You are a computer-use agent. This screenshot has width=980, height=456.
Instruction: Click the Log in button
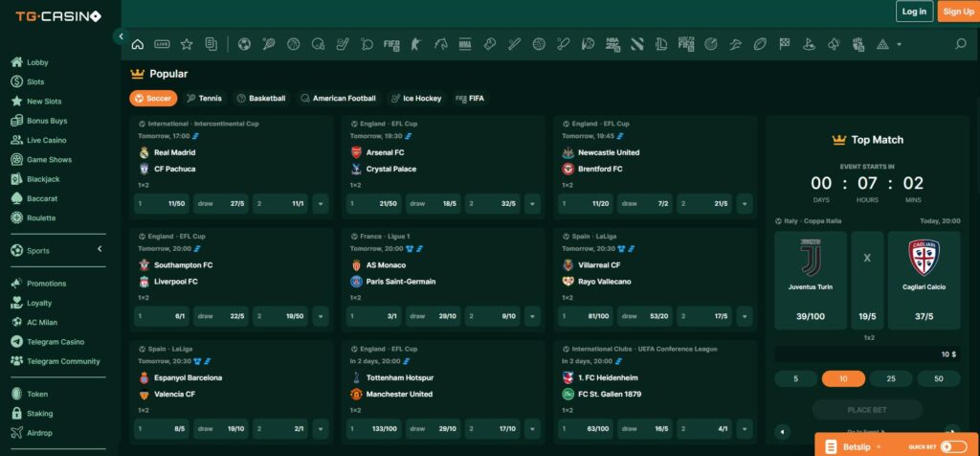(914, 11)
